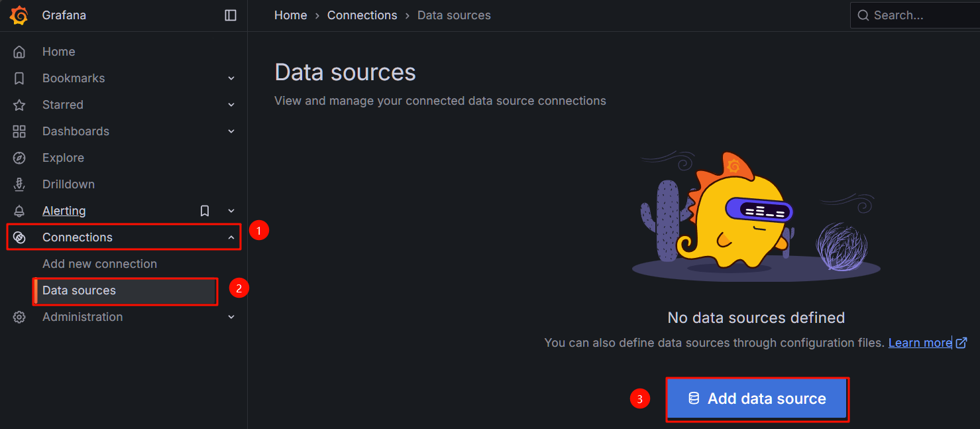This screenshot has width=980, height=429.
Task: Click the Grafana logo icon
Action: (19, 15)
